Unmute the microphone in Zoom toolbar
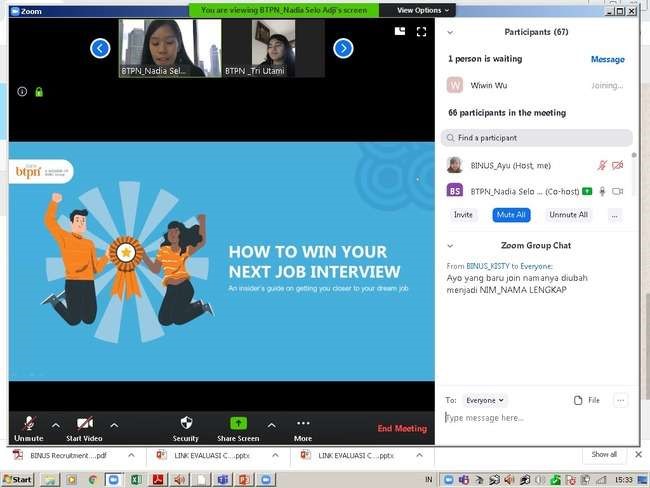Image resolution: width=650 pixels, height=488 pixels. pos(29,429)
